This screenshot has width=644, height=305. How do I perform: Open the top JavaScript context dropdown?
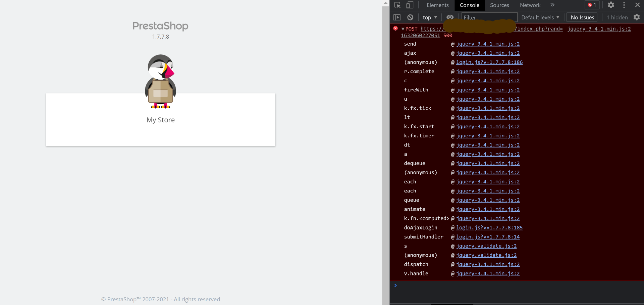(x=430, y=17)
